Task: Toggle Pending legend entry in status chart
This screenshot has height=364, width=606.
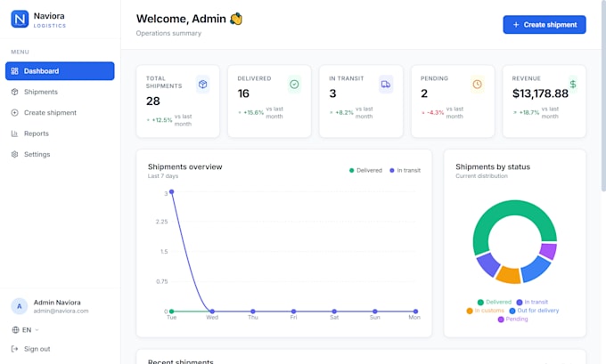Action: [x=512, y=320]
